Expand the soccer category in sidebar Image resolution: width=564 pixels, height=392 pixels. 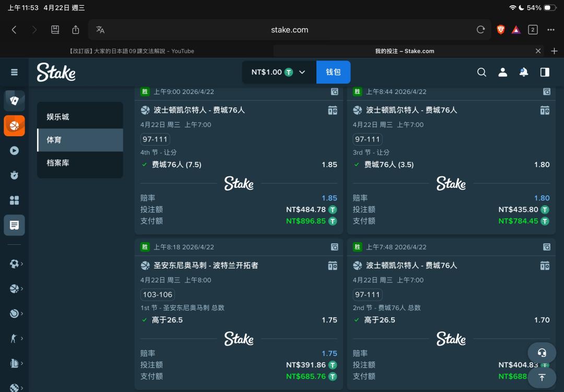click(x=16, y=264)
